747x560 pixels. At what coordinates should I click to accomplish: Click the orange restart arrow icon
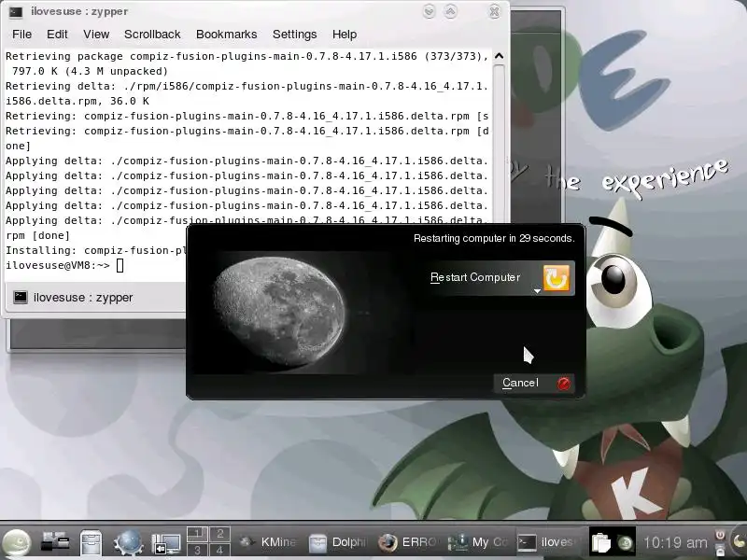tap(557, 277)
